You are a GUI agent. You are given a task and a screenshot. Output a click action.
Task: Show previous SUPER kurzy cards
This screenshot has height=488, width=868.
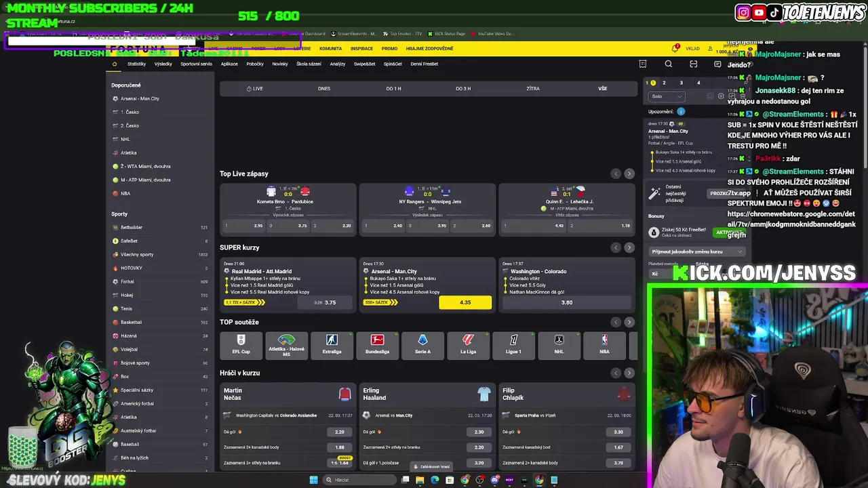tap(616, 247)
